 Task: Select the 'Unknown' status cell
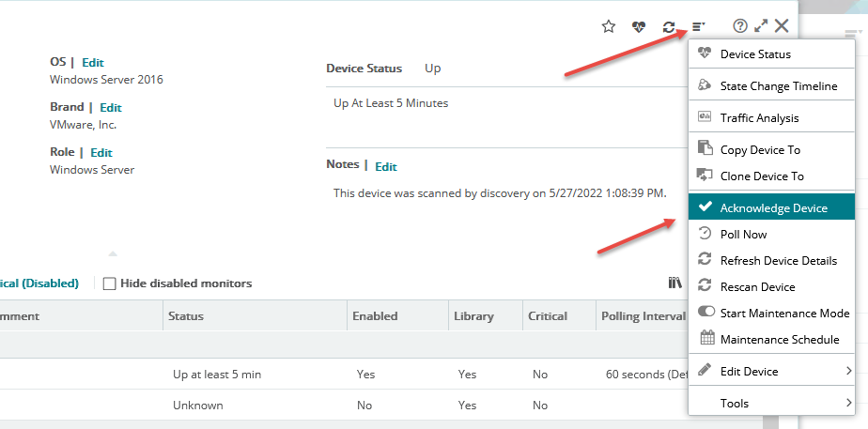point(198,406)
